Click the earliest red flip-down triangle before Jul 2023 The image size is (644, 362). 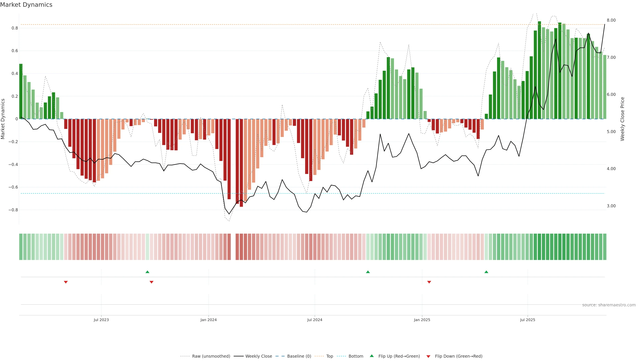[66, 282]
